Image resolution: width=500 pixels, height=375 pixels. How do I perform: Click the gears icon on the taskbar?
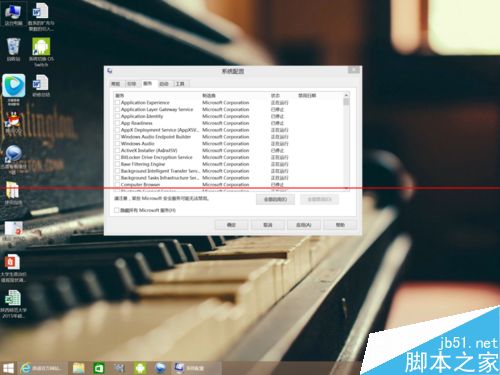click(x=119, y=368)
